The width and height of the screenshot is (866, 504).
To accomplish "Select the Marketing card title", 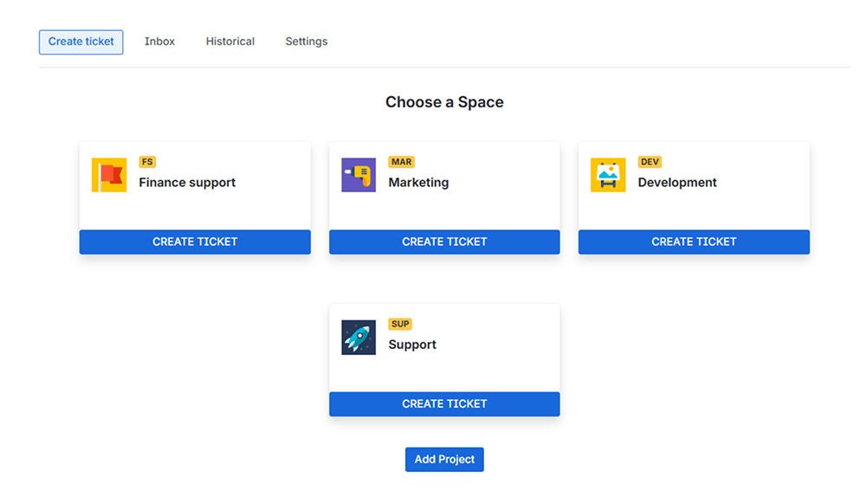I will (418, 183).
